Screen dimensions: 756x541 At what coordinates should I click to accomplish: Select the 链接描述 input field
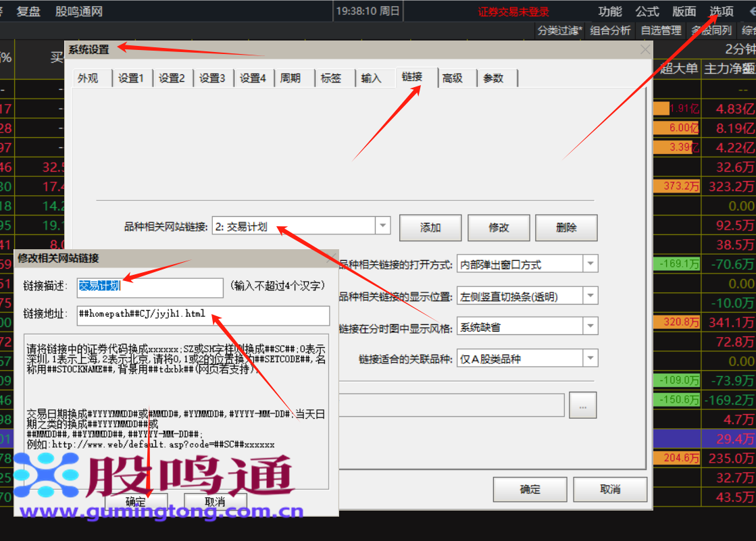point(150,287)
